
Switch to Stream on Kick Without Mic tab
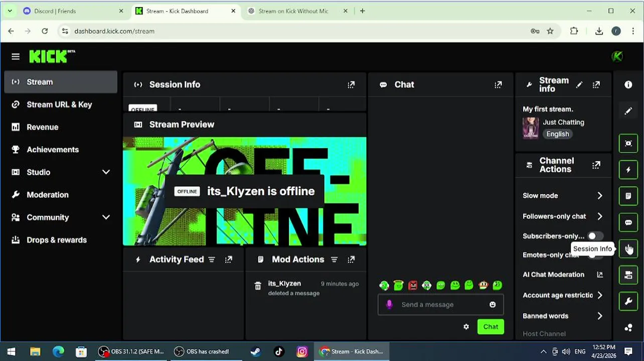coord(297,11)
